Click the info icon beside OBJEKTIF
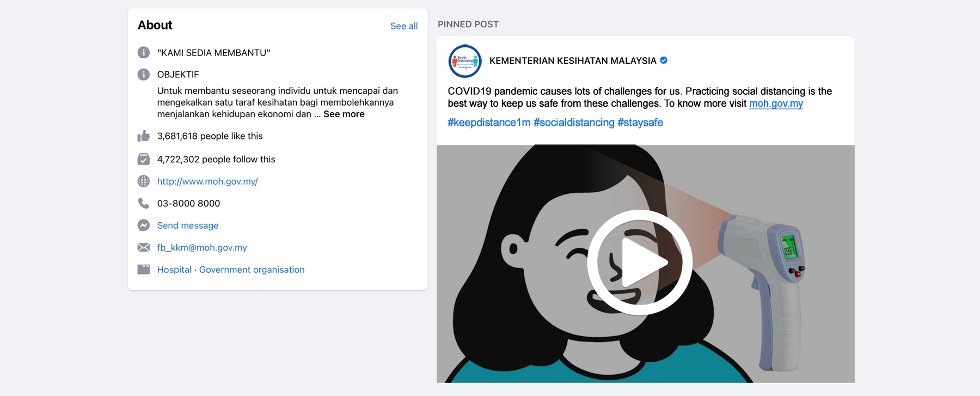The width and height of the screenshot is (980, 396). click(144, 75)
